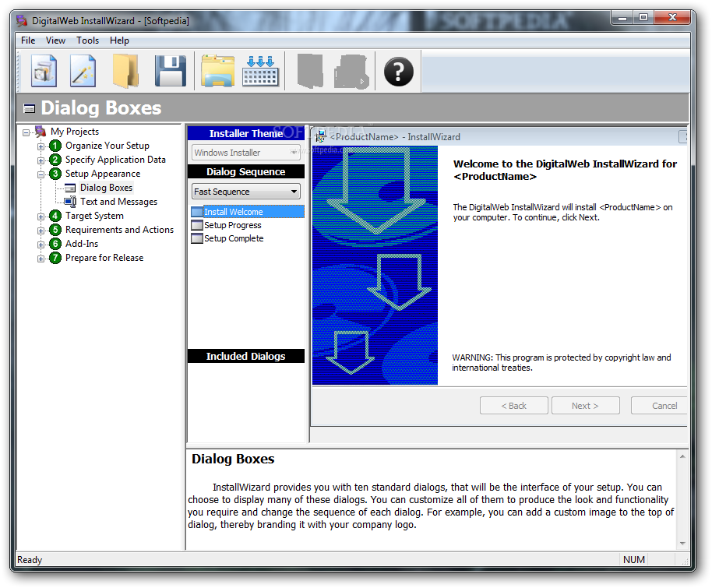Click the Installer Theme header

click(245, 133)
